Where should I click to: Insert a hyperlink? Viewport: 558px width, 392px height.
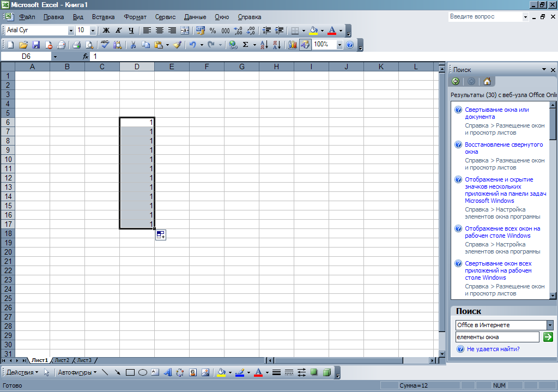233,45
